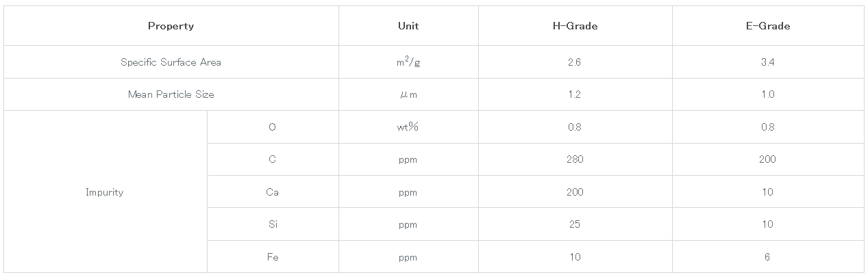Select the Mean Particle Size row label
This screenshot has width=868, height=277.
[x=171, y=94]
